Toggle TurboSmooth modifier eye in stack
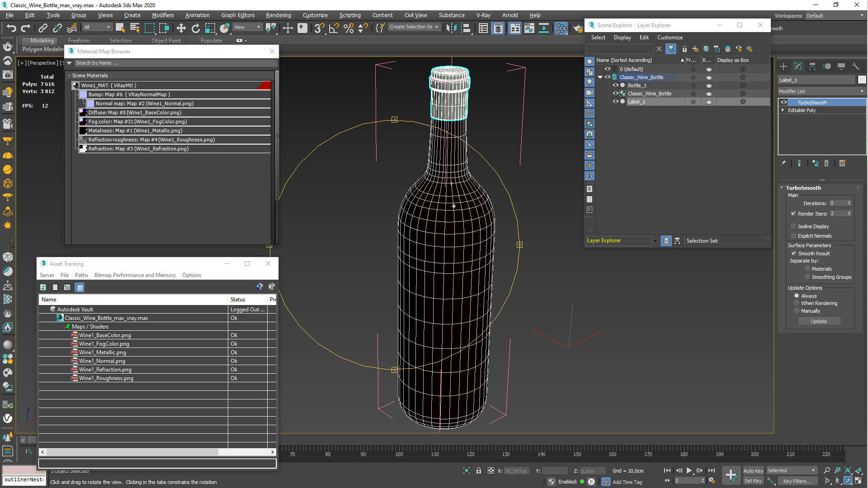868x488 pixels. click(x=784, y=103)
